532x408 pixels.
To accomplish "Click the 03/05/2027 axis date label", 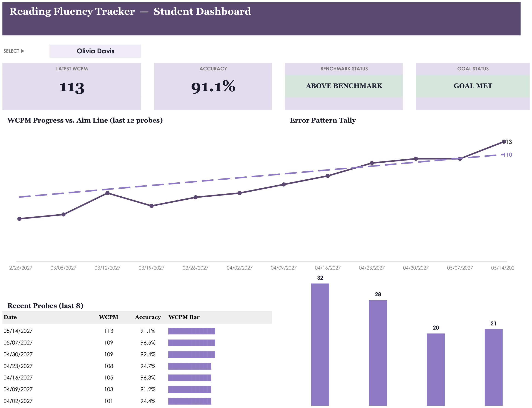I will tap(63, 268).
